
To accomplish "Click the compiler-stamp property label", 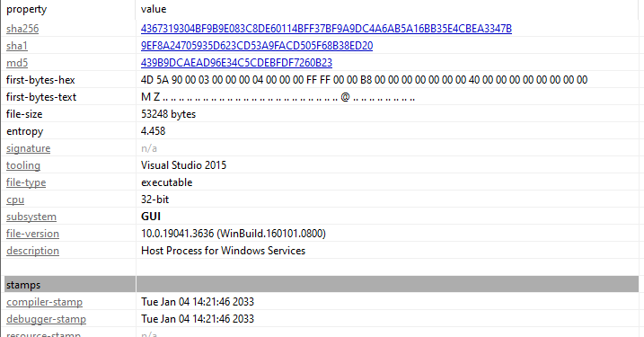I will (44, 302).
